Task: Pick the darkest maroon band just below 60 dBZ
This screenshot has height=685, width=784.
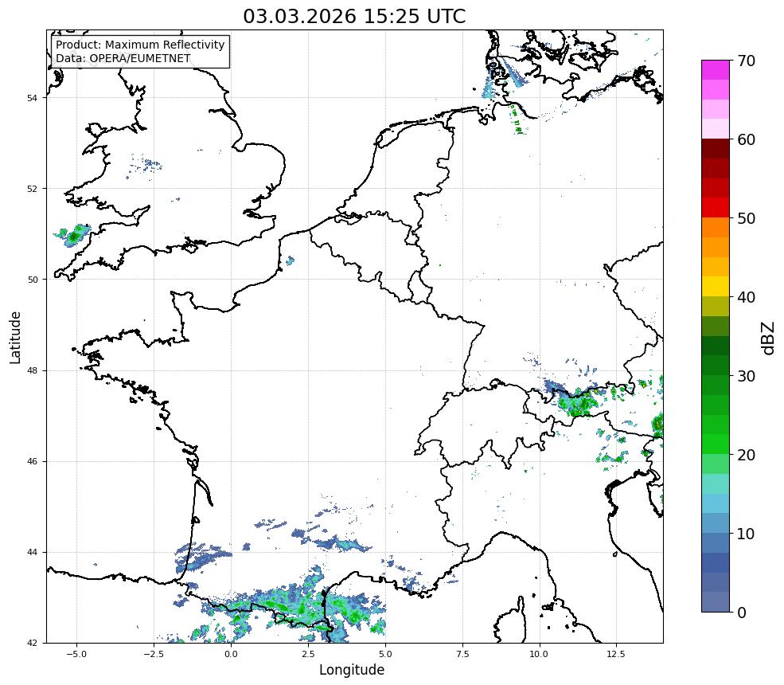Action: point(716,149)
